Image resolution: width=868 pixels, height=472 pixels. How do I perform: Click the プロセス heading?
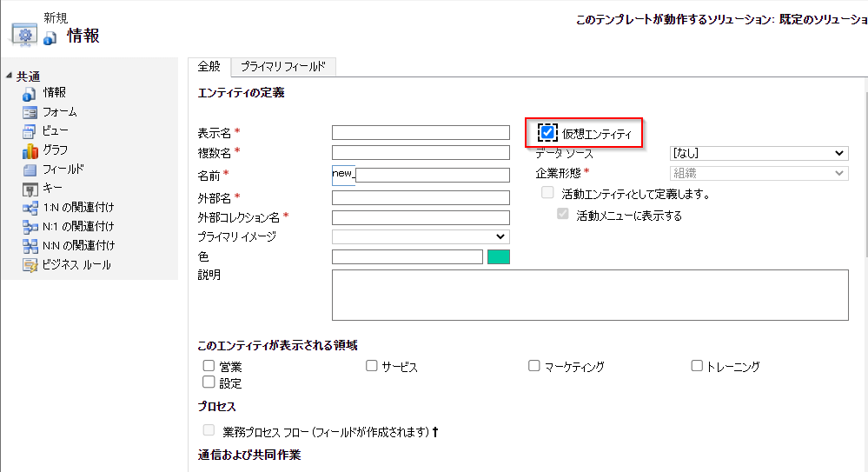point(216,407)
